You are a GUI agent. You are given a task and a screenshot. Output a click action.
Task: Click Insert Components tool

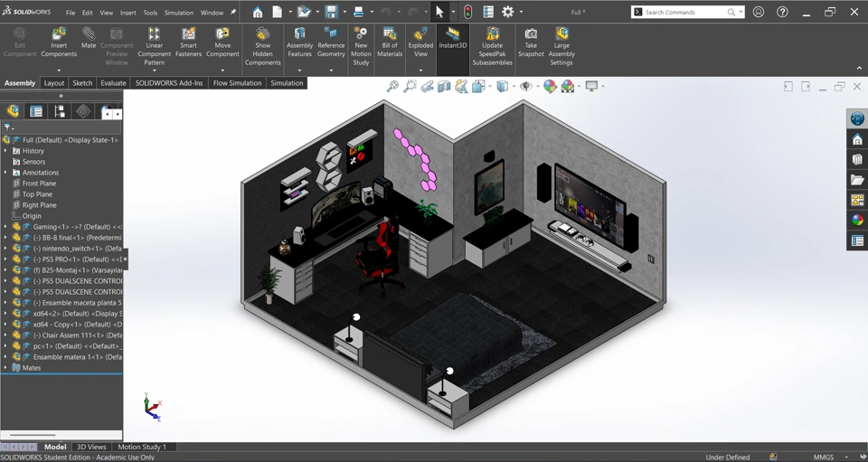click(x=59, y=42)
